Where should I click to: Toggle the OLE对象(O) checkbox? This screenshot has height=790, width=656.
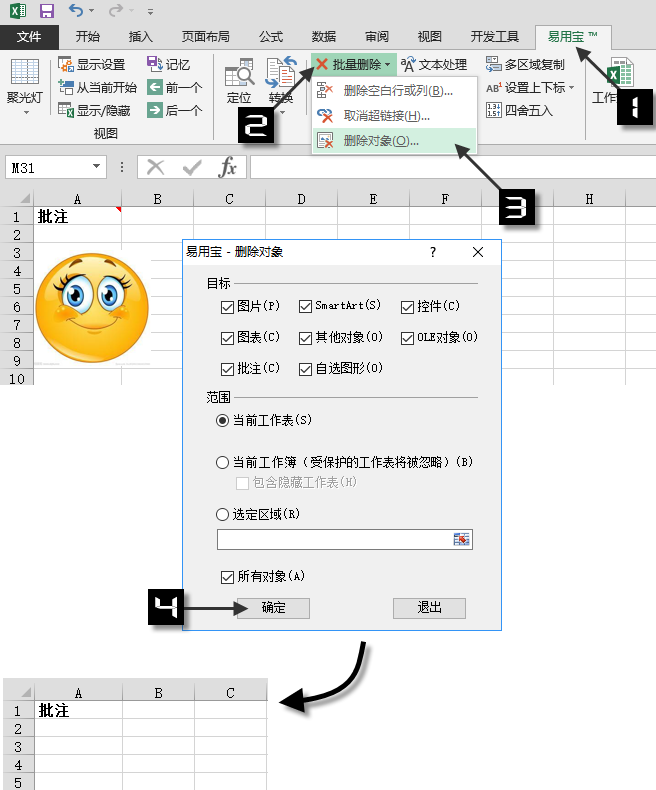pos(407,339)
